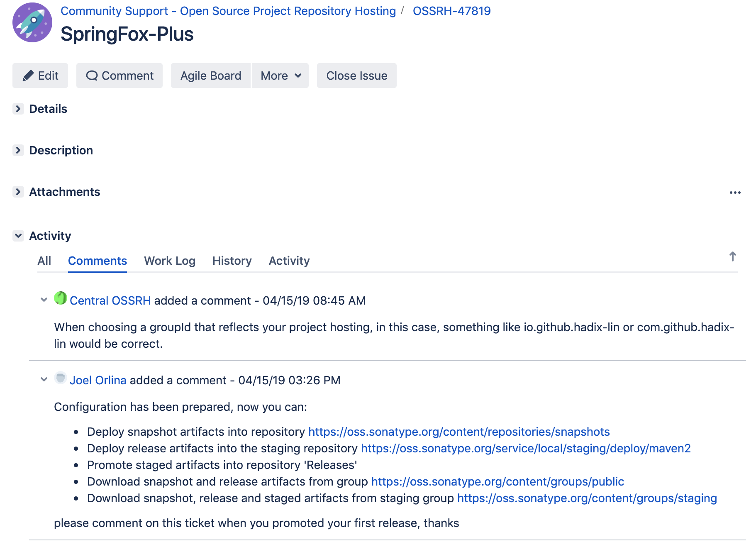Click the Central OSSRH green avatar
The height and width of the screenshot is (542, 756).
pyautogui.click(x=61, y=298)
